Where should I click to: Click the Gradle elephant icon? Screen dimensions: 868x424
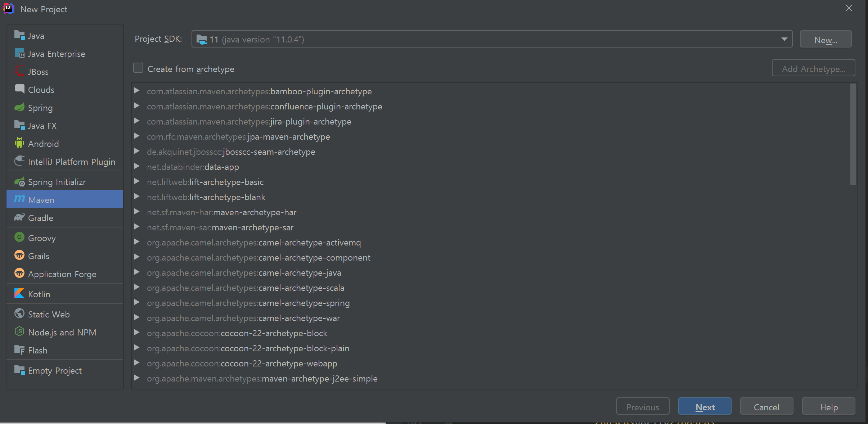(19, 217)
